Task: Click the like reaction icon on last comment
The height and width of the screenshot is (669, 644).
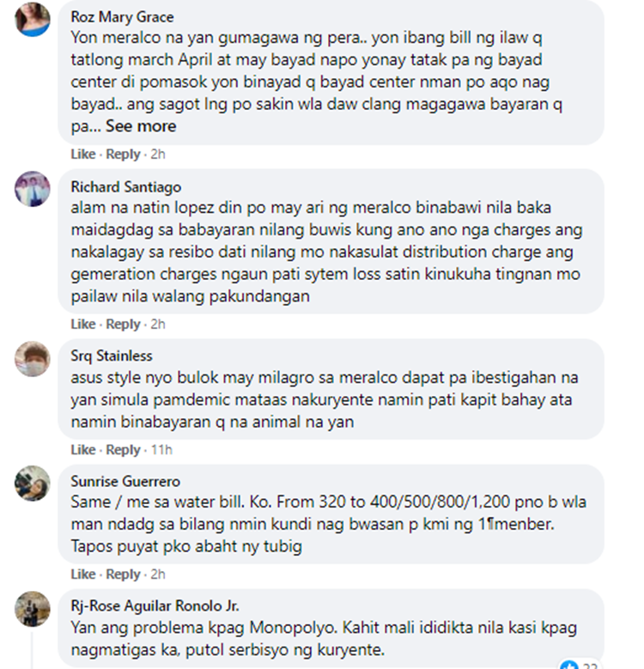Action: tap(569, 666)
